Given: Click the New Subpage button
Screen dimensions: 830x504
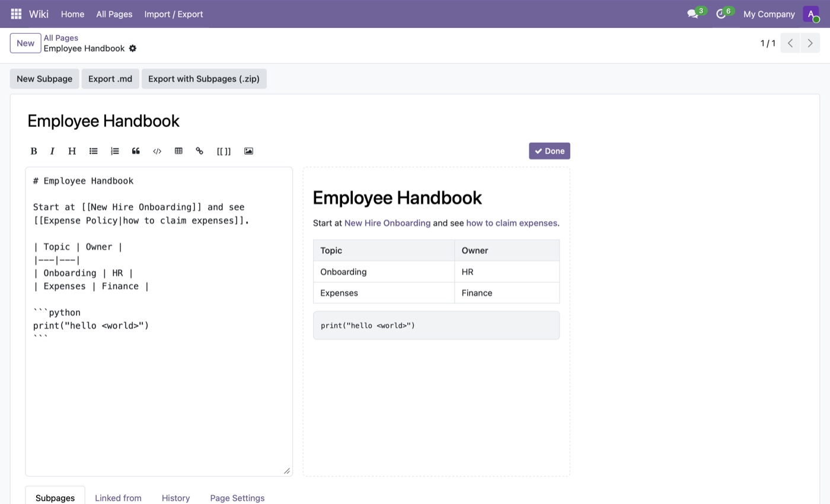Looking at the screenshot, I should click(44, 79).
